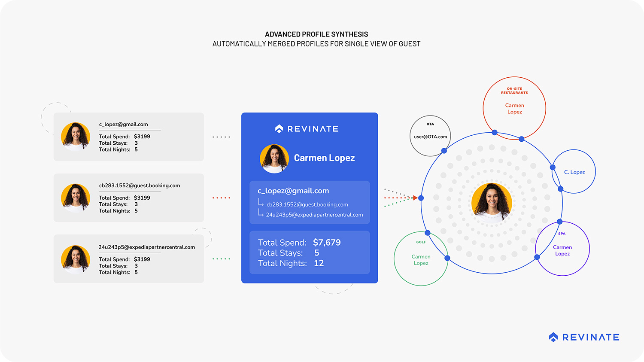Viewport: 644px width, 362px height.
Task: Click the C. Lopez blue circle
Action: click(574, 172)
